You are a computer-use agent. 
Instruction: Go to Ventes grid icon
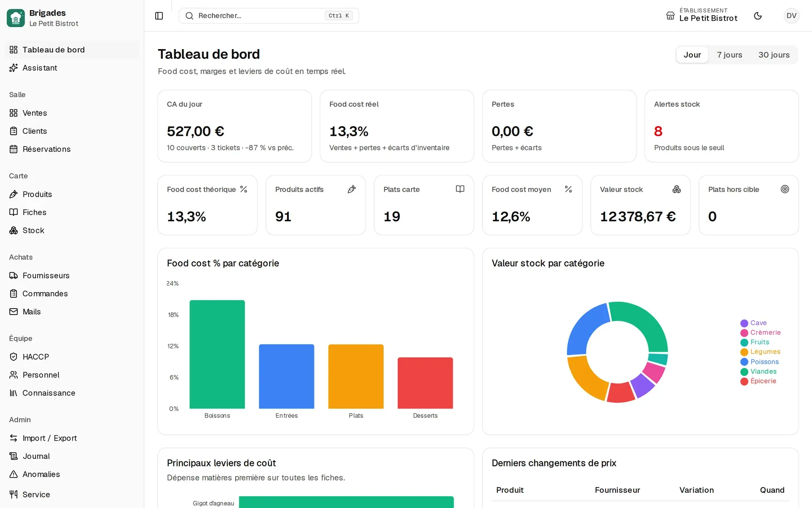pos(14,113)
